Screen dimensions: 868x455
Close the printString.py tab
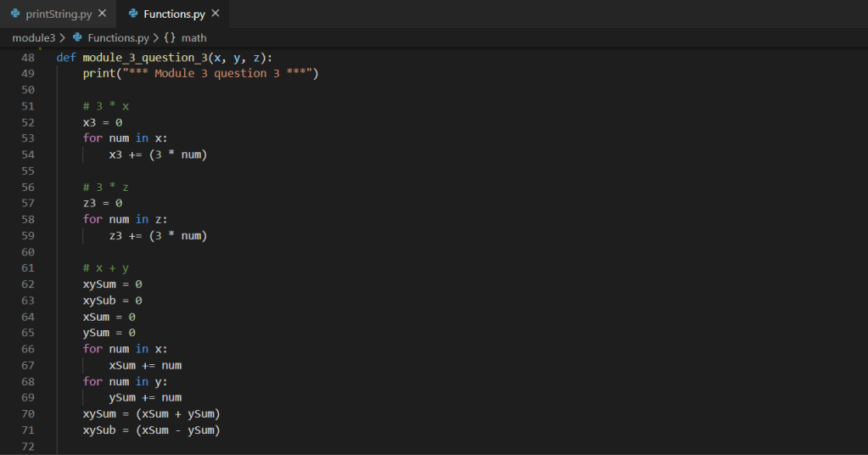(103, 14)
